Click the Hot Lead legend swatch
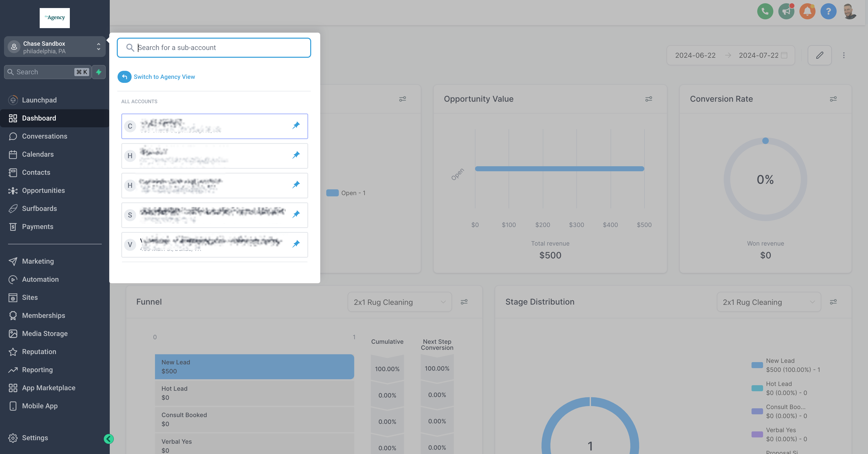The image size is (868, 454). point(757,388)
